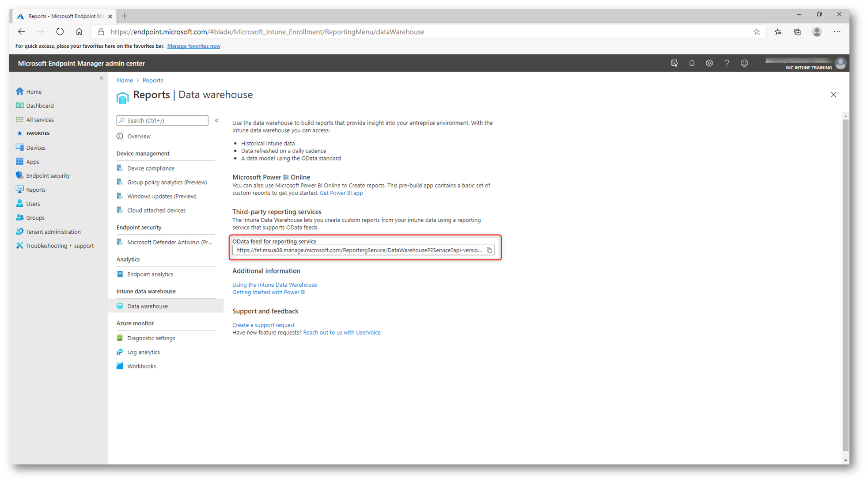868x483 pixels.
Task: Open portal settings gear
Action: click(709, 63)
